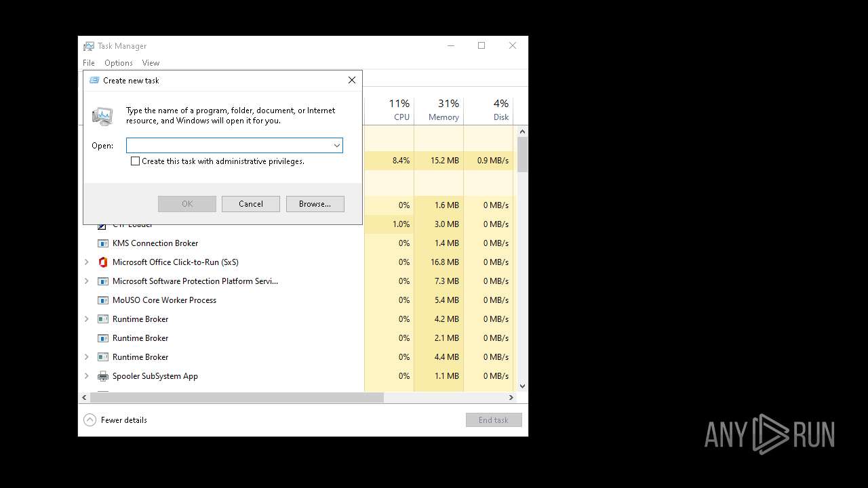Screen dimensions: 868x488
Task: Click the vertical scrollbar thumb
Action: 522,155
